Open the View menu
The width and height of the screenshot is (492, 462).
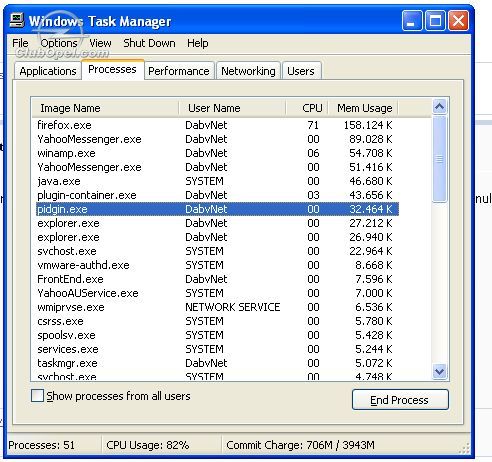(x=100, y=43)
